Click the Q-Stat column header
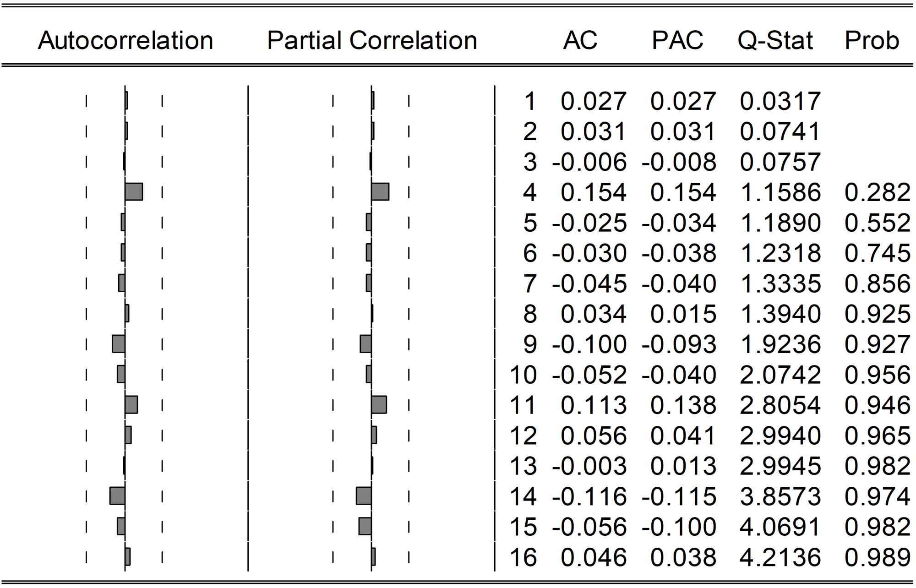916x588 pixels. (775, 41)
